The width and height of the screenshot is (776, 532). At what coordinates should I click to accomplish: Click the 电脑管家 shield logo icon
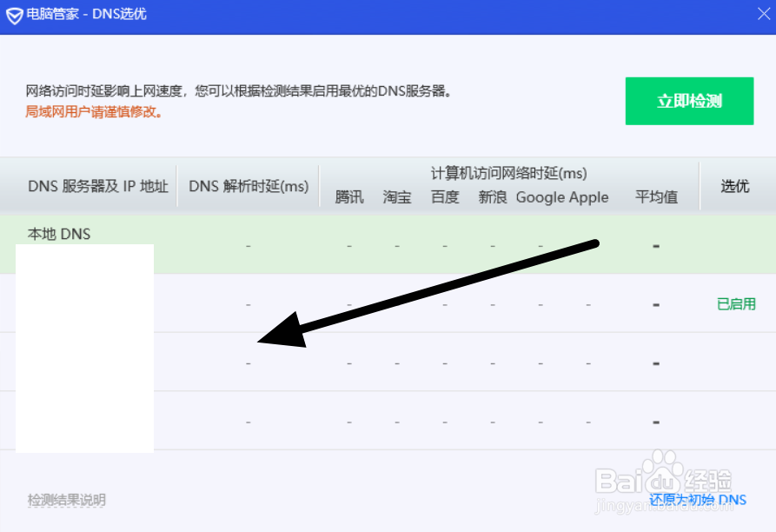[15, 16]
